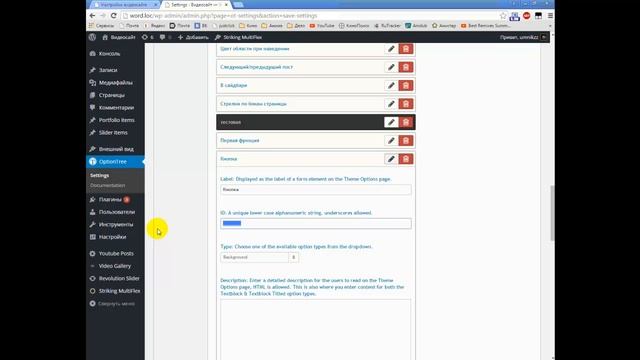
Task: Delete the 'Кнопка' setting
Action: pos(406,159)
